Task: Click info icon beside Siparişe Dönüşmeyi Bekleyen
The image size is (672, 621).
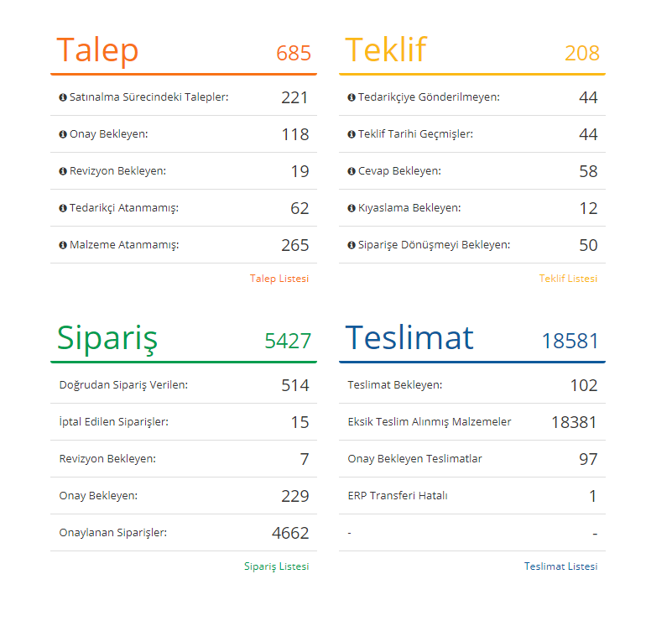Action: coord(352,246)
